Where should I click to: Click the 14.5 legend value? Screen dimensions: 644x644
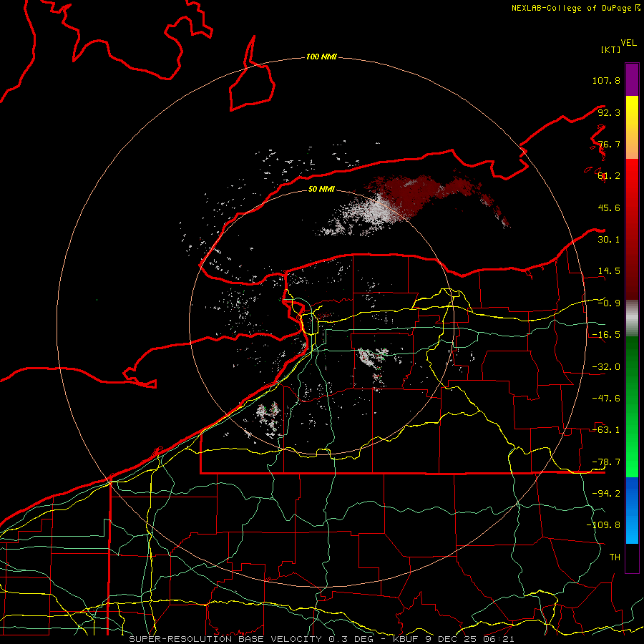click(x=609, y=271)
